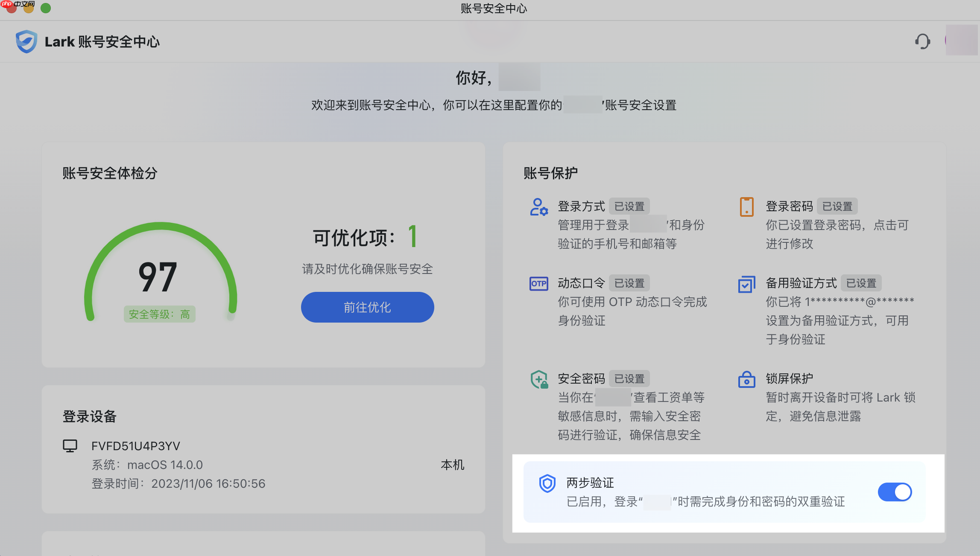The width and height of the screenshot is (980, 556).
Task: Open customer support headset icon
Action: 922,41
